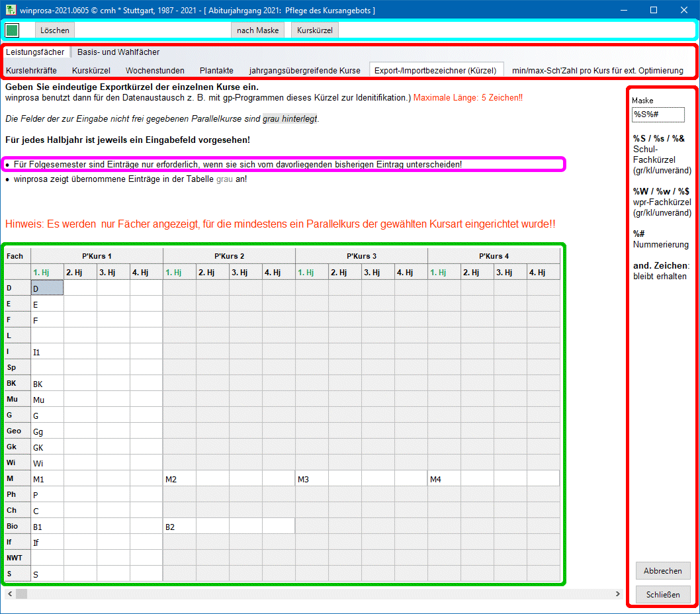Click the Kurskürzel toolbar button
The height and width of the screenshot is (614, 700).
315,30
